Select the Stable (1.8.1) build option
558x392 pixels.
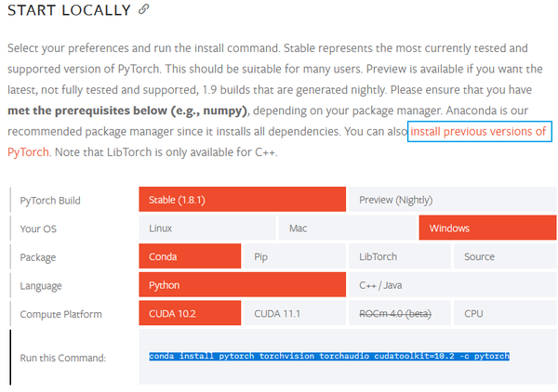tap(242, 200)
